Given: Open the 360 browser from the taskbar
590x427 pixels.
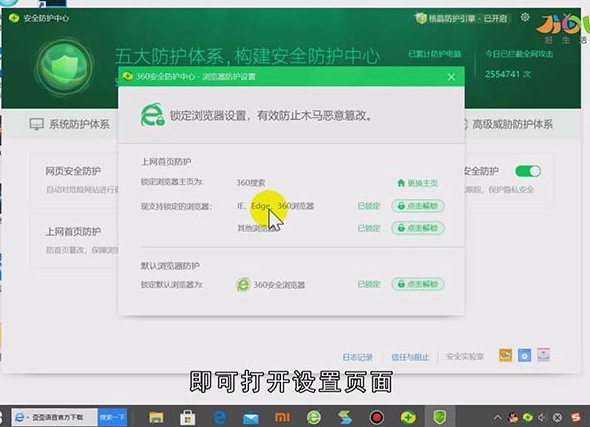Looking at the screenshot, I should (314, 417).
